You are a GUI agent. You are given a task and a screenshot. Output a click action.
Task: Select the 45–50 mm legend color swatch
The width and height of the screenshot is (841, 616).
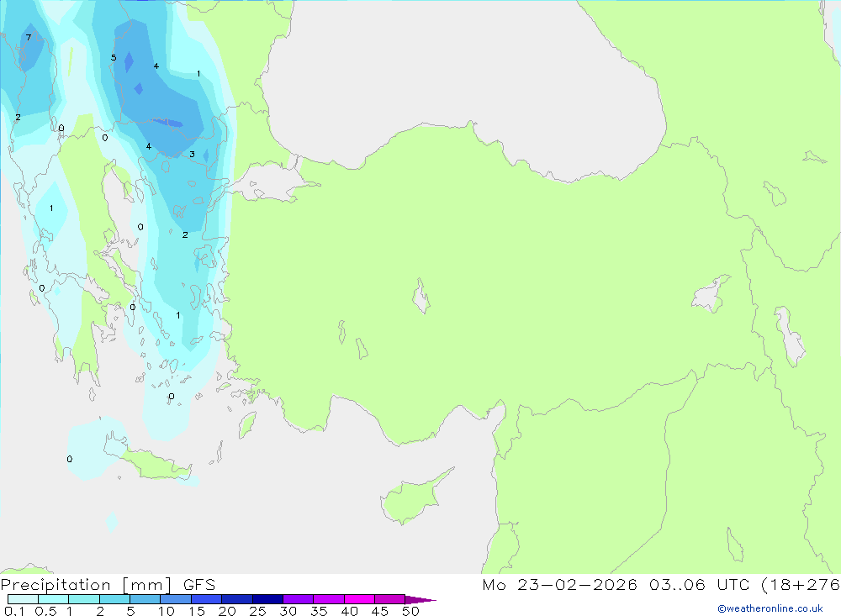coord(389,599)
